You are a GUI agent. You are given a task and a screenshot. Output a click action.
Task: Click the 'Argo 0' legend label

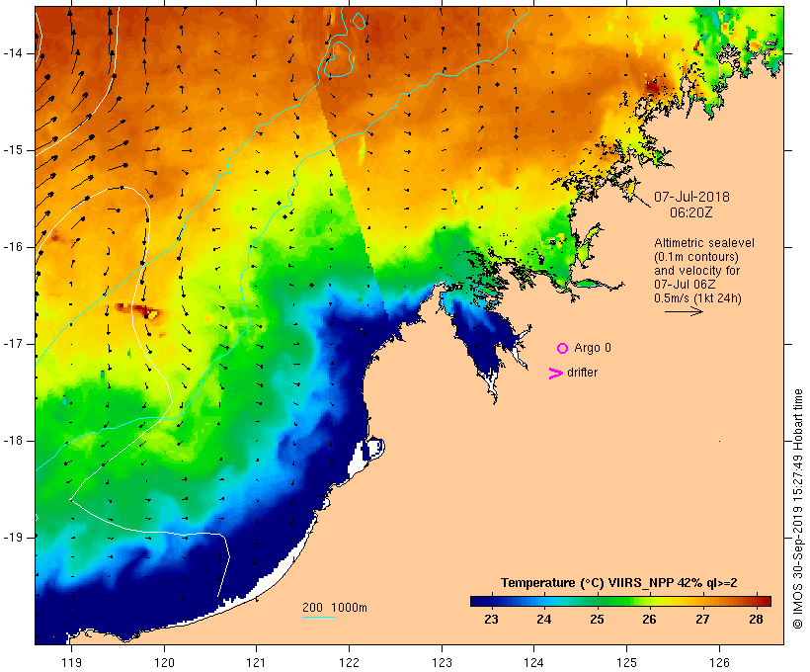pos(593,348)
